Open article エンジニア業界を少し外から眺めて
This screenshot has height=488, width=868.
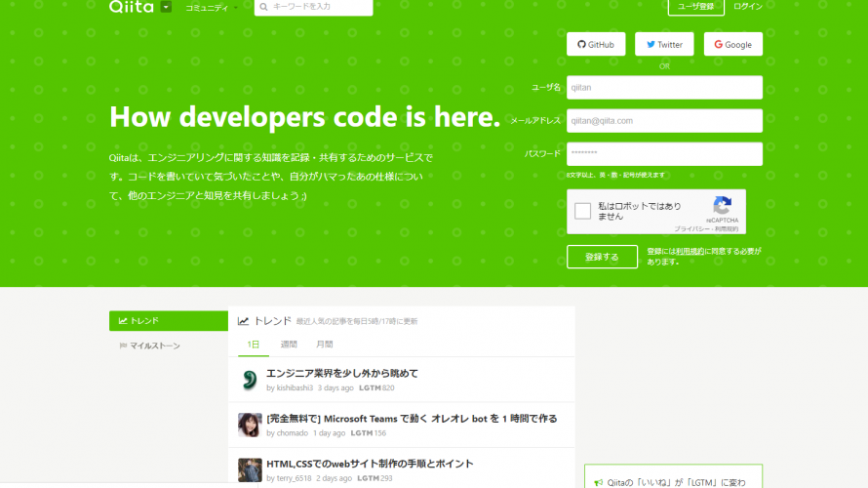(342, 374)
